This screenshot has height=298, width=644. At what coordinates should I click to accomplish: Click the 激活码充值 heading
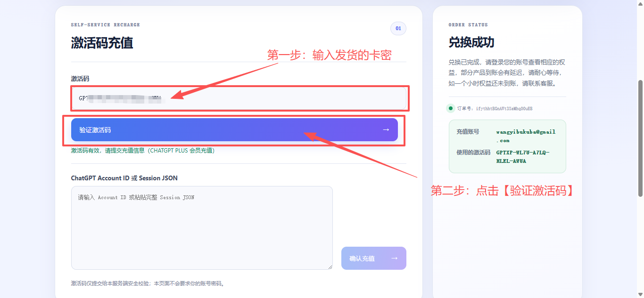click(102, 43)
